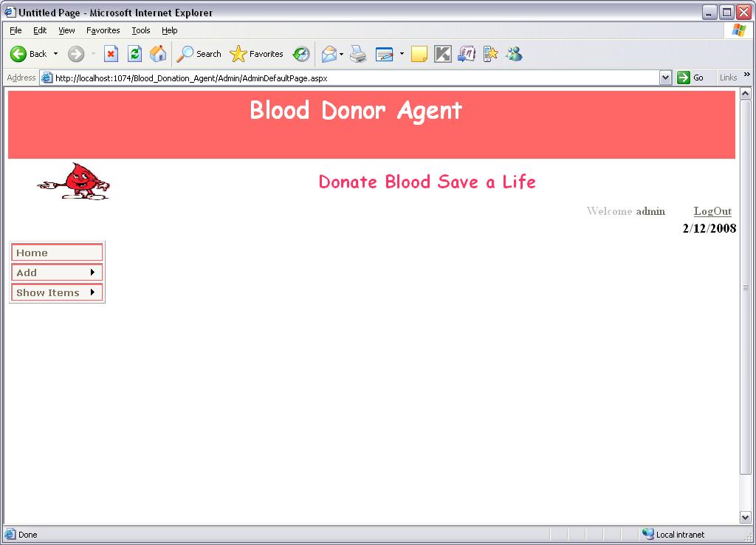Click the page icon in the address bar
The image size is (756, 545).
pyautogui.click(x=47, y=78)
